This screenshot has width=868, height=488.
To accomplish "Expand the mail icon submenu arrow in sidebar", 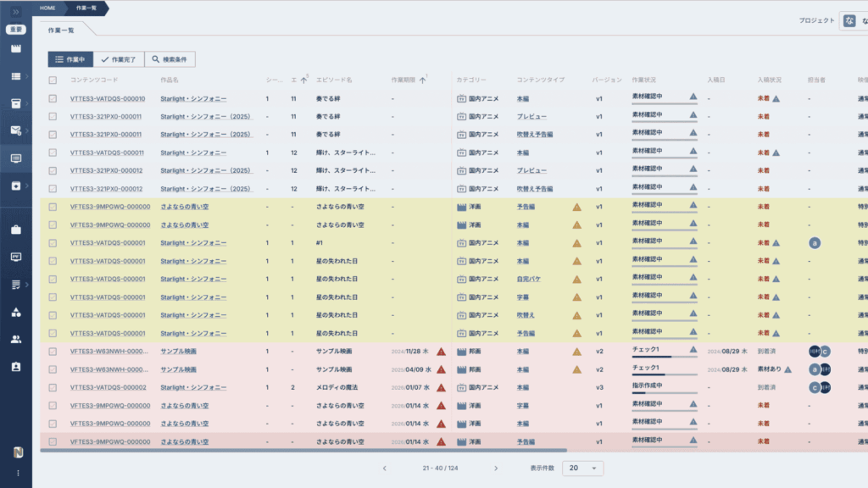I will tap(26, 130).
